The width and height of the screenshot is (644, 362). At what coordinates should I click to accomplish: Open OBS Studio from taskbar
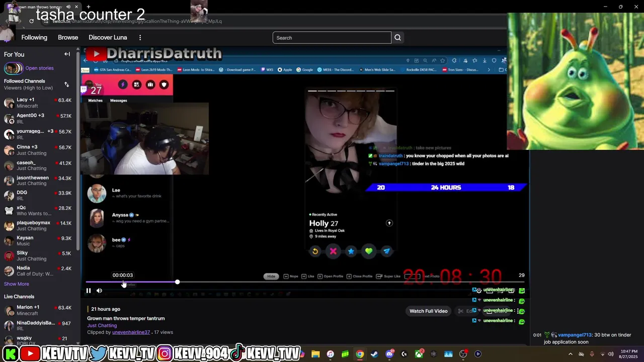point(463,354)
